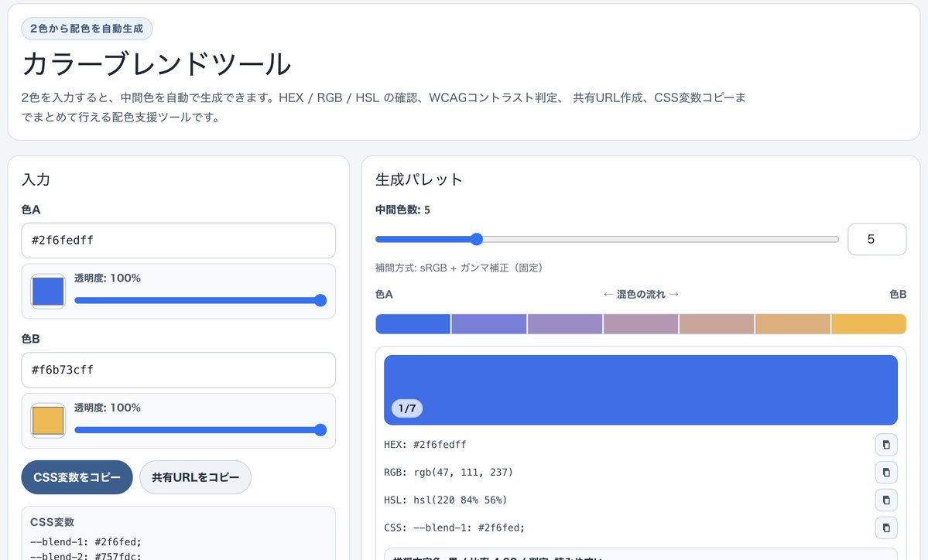Open the 色B yellow color picker swatch

48,421
